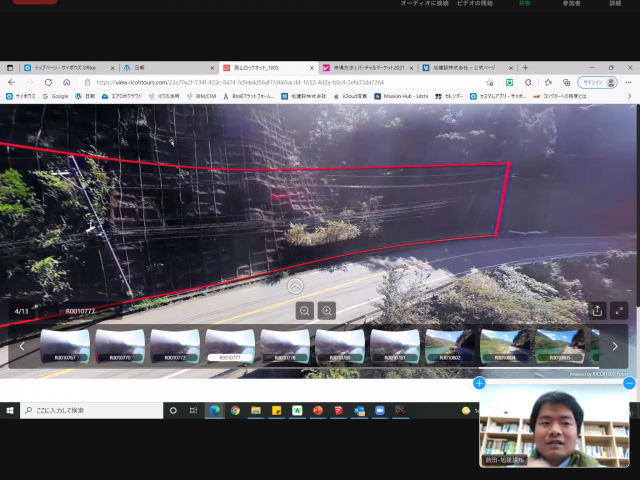
Task: Click the image title R0010777 label
Action: [x=80, y=311]
